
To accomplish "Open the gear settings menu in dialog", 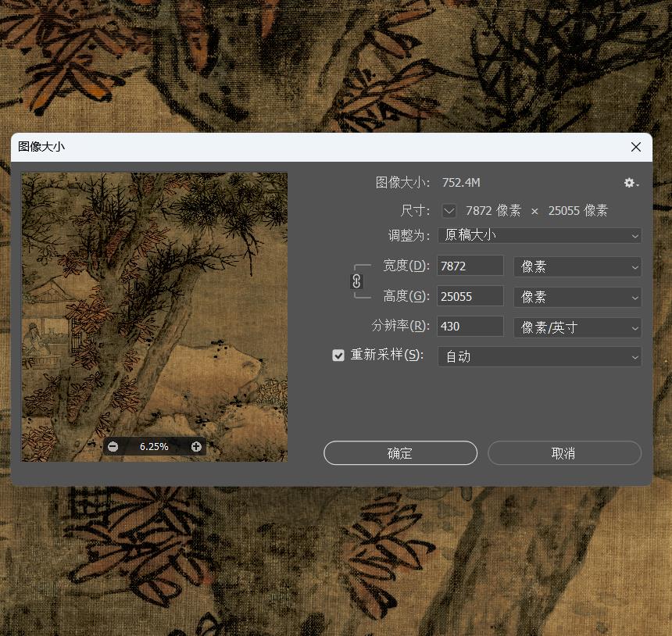I will (x=631, y=184).
